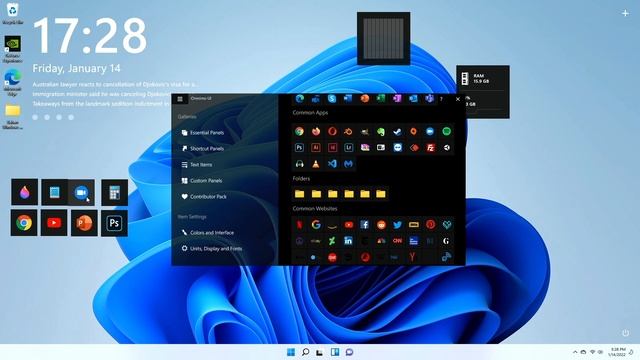Click the question mark help button in the gallery

441,99
